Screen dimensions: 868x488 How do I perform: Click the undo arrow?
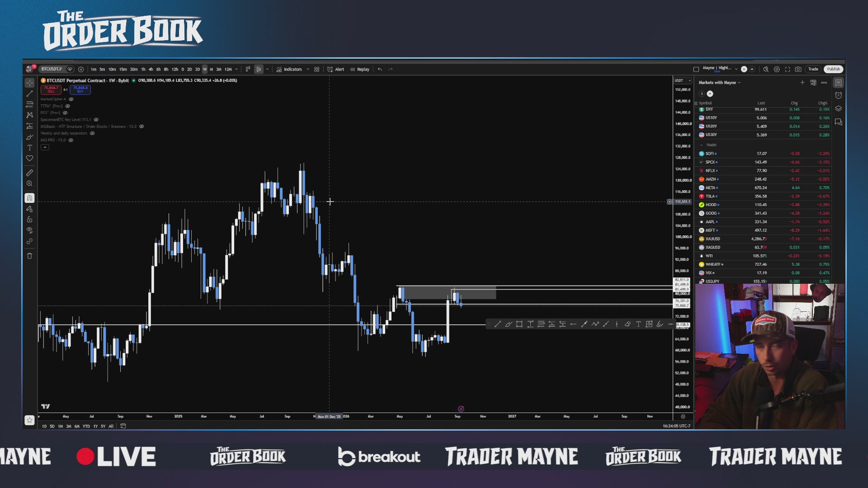click(380, 69)
